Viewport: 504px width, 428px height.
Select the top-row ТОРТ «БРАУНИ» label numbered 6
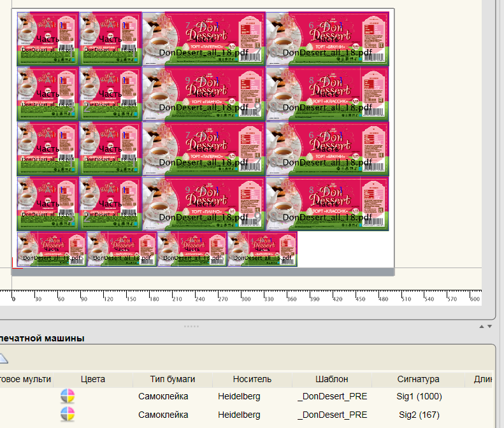[x=328, y=39]
